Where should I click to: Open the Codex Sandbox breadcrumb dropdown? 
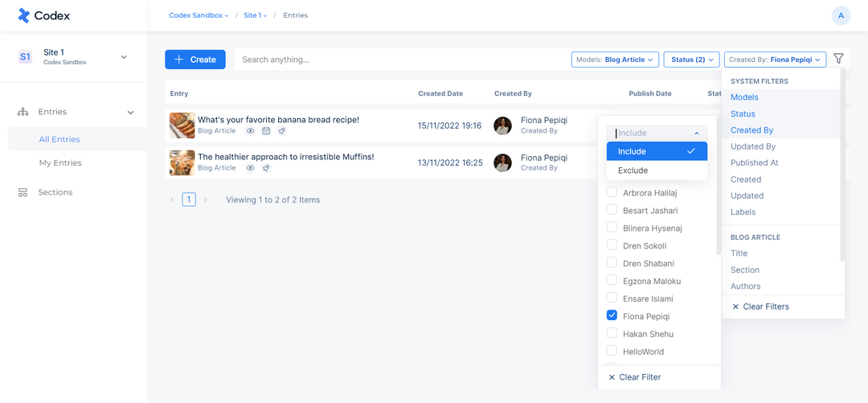199,15
